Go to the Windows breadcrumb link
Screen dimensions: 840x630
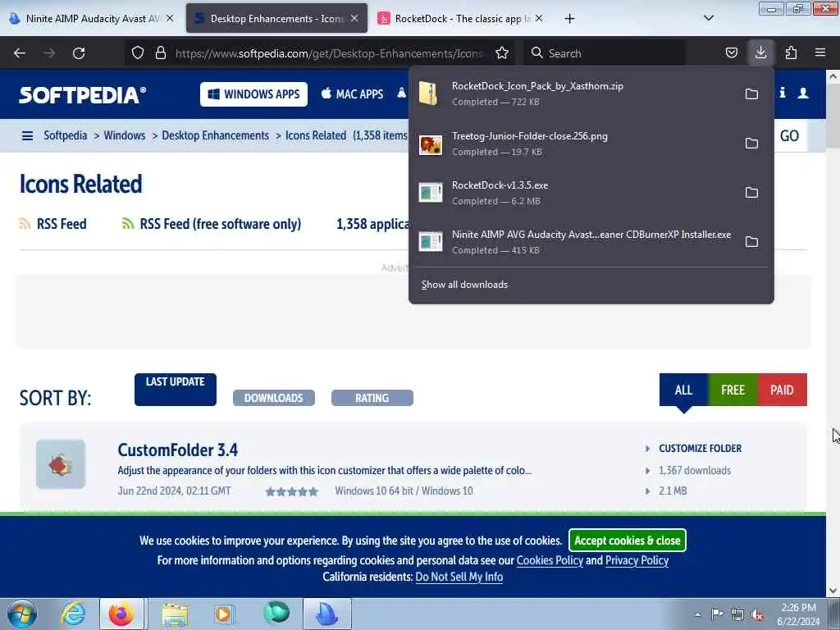coord(125,135)
